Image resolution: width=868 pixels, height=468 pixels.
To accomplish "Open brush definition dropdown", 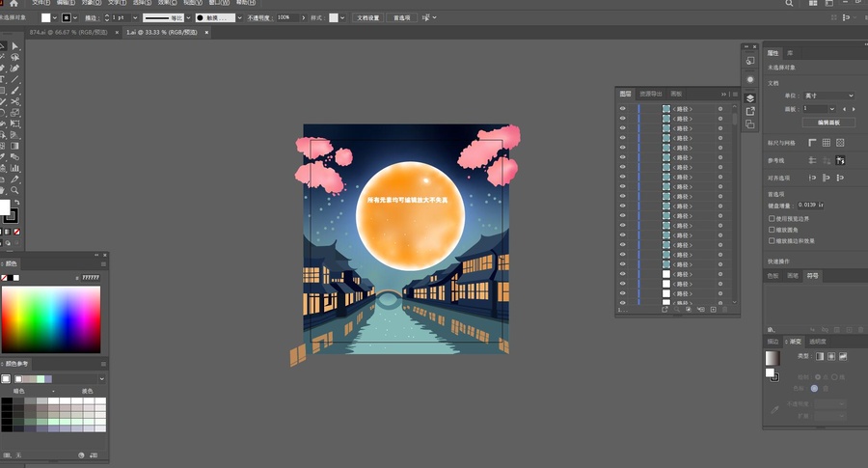I will point(240,17).
